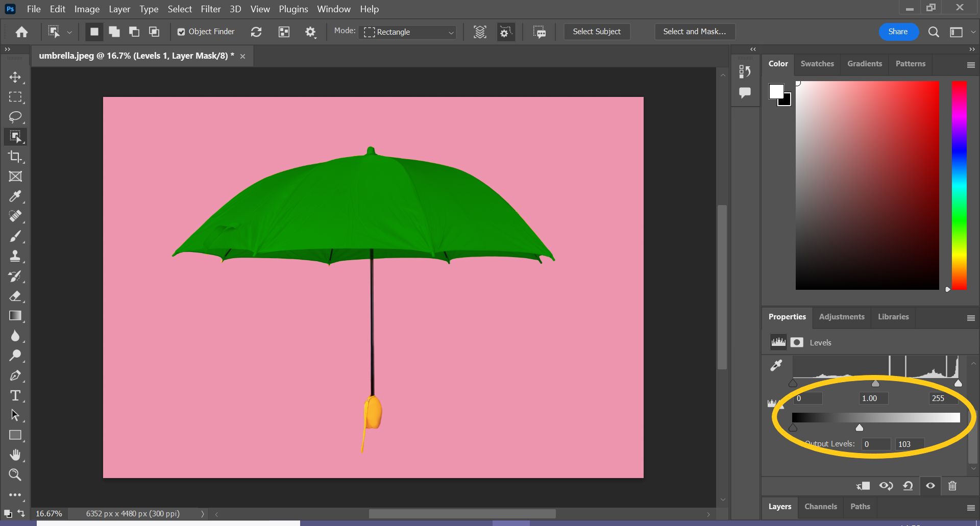
Task: Choose New Selection mode square
Action: pyautogui.click(x=94, y=32)
